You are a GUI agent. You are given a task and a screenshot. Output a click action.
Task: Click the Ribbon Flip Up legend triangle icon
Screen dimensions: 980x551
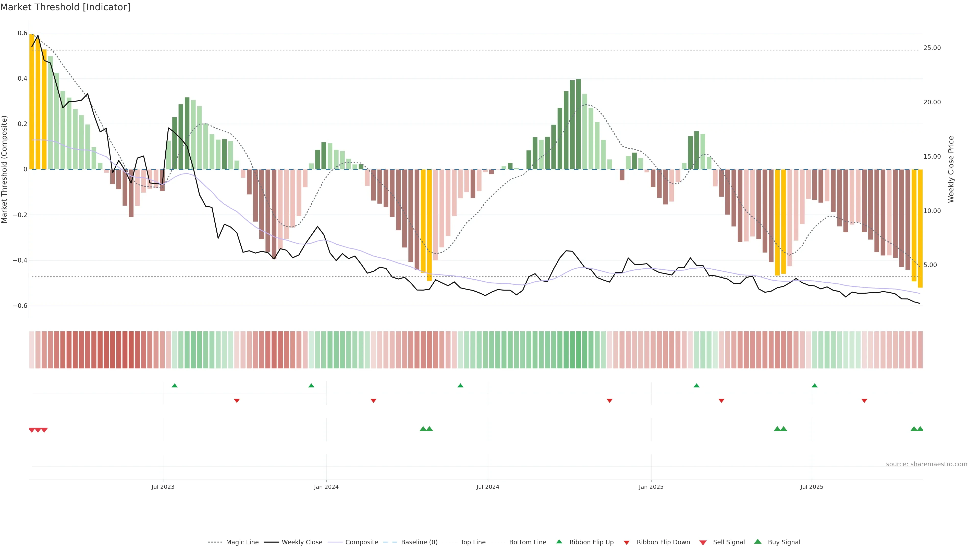pyautogui.click(x=559, y=542)
